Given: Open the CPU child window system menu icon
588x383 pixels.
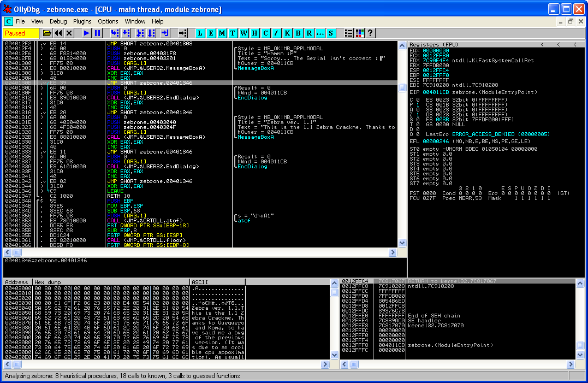Looking at the screenshot, I should [x=8, y=21].
